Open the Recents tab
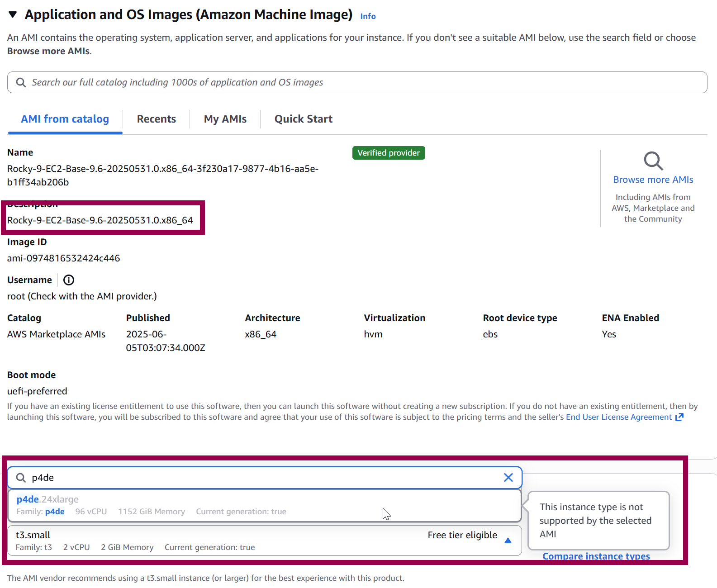Screen dimensions: 717x588 156,119
